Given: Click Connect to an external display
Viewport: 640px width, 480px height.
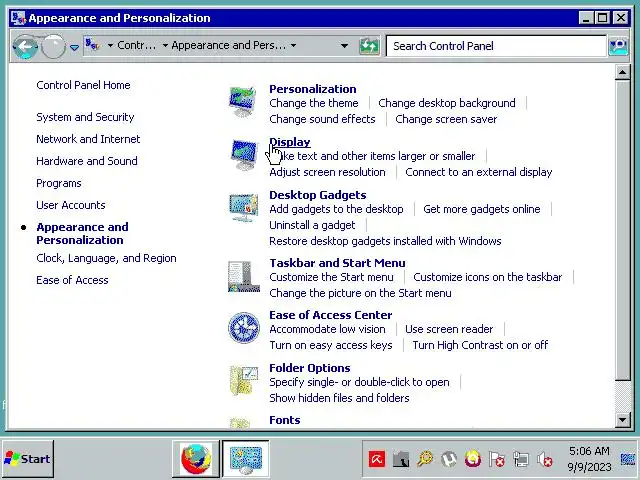Looking at the screenshot, I should [x=479, y=172].
